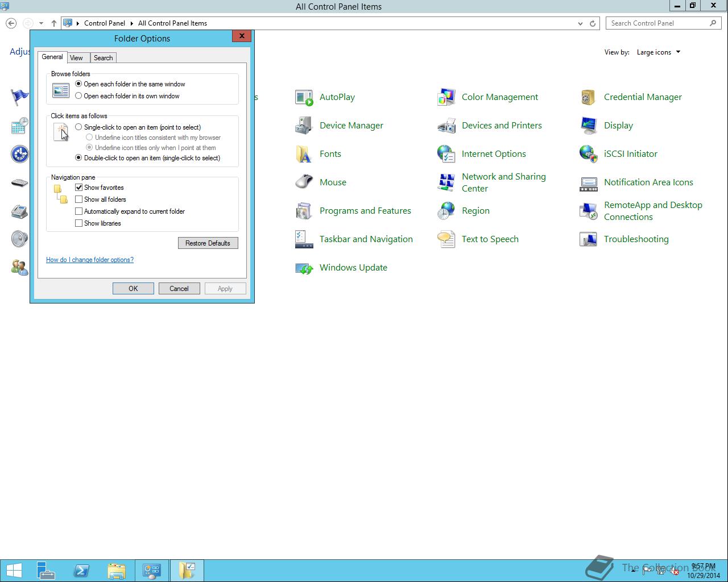Select Open each folder in its own window

[78, 96]
